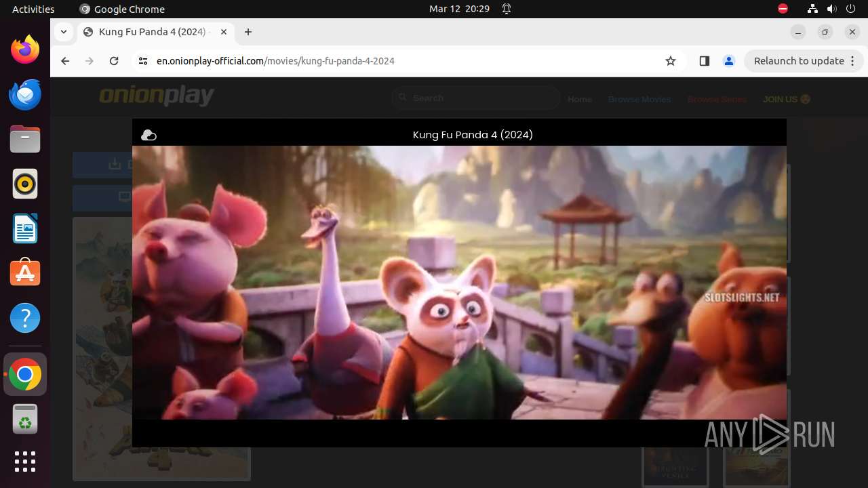Click the site Search field
Viewport: 868px width, 488px height.
(x=475, y=98)
